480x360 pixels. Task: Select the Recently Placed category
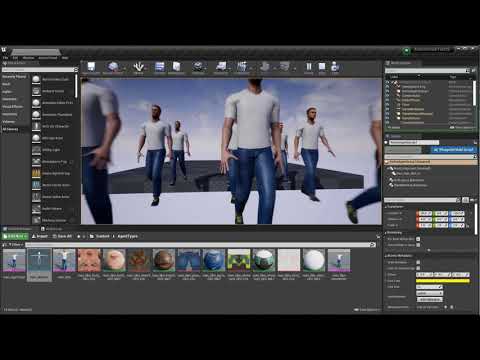[14, 76]
